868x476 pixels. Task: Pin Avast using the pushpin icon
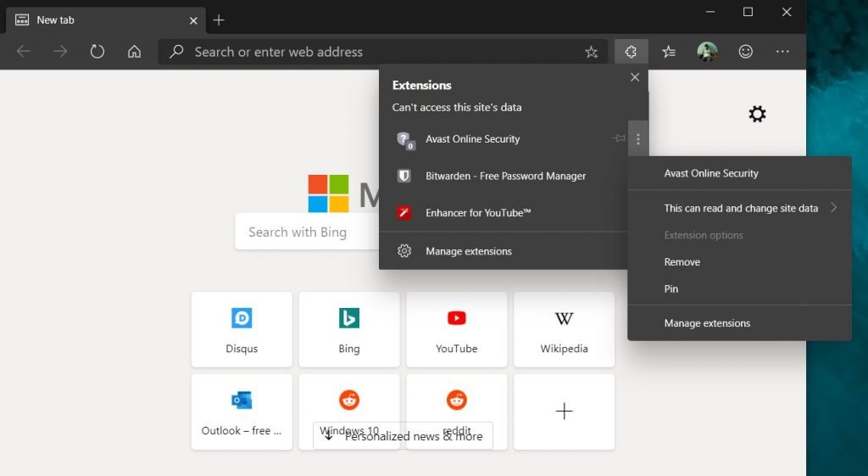click(618, 138)
